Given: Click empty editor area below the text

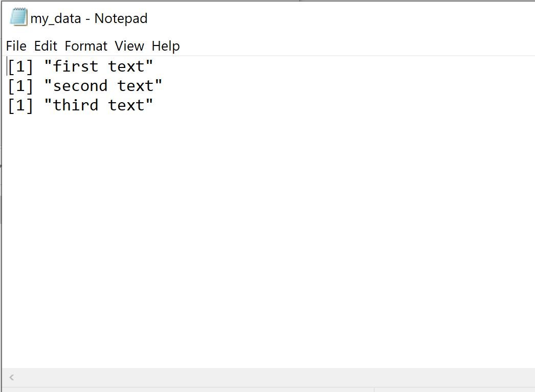Looking at the screenshot, I should tap(268, 239).
